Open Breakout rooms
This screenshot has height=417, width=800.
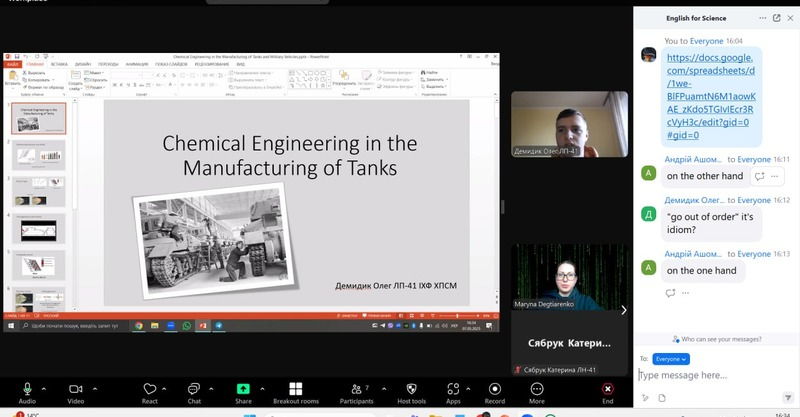(296, 393)
